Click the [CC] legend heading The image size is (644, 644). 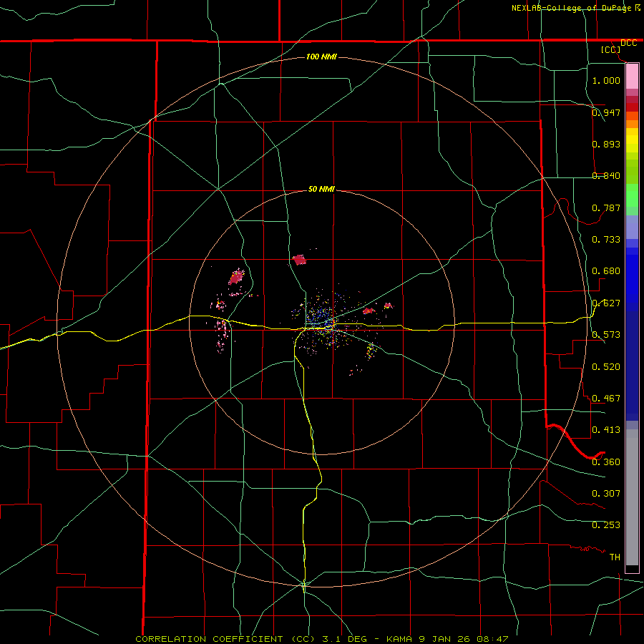tap(611, 49)
